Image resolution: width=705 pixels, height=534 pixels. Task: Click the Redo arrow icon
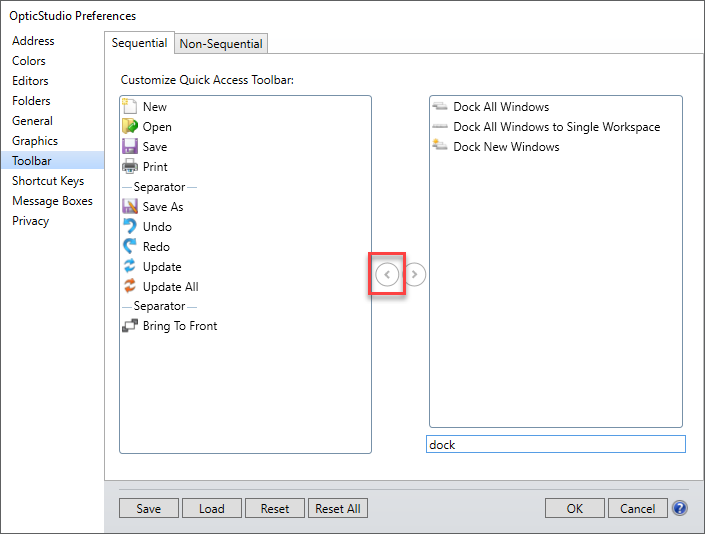tap(129, 246)
